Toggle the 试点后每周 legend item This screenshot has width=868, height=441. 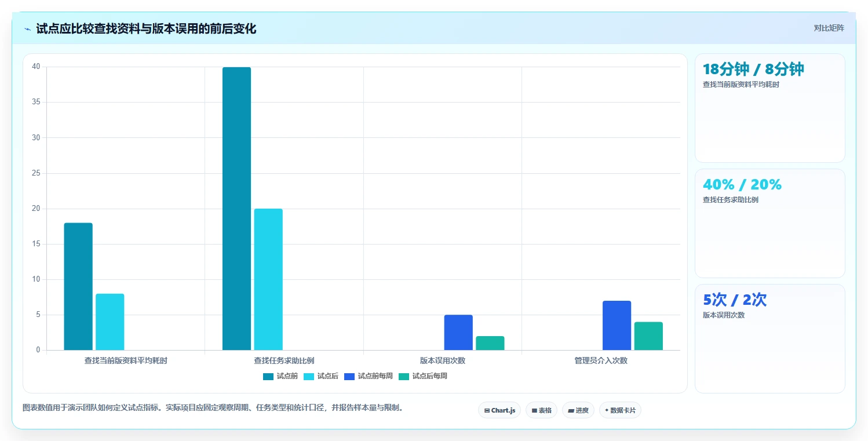coord(423,376)
